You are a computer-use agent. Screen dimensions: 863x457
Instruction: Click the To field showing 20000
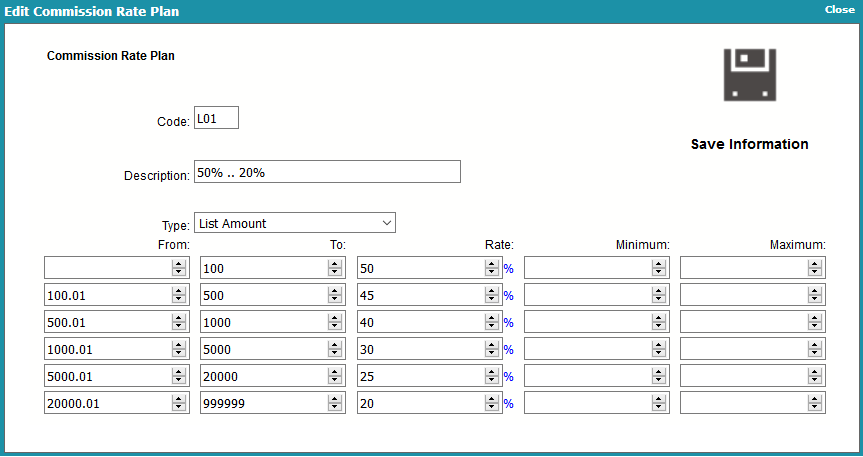coord(273,376)
